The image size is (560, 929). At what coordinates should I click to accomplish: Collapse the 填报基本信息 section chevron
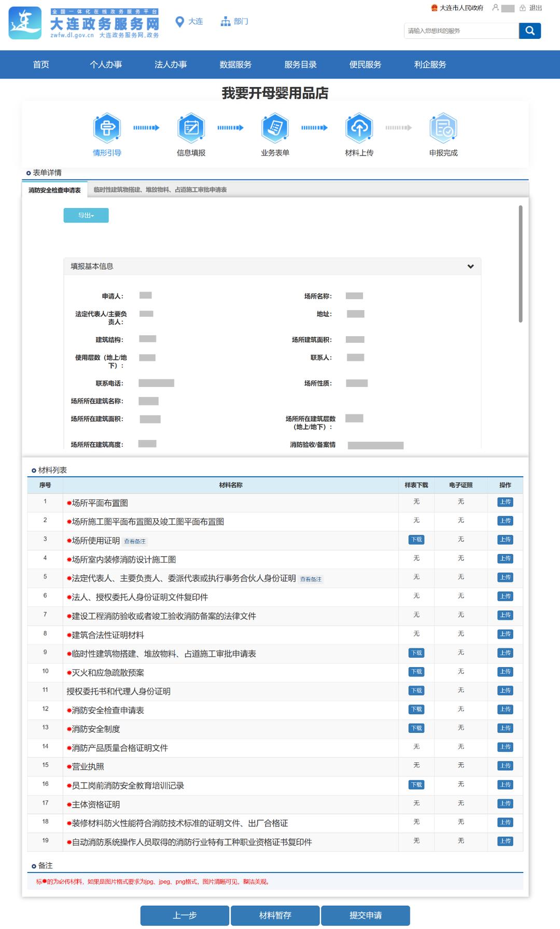coord(470,266)
